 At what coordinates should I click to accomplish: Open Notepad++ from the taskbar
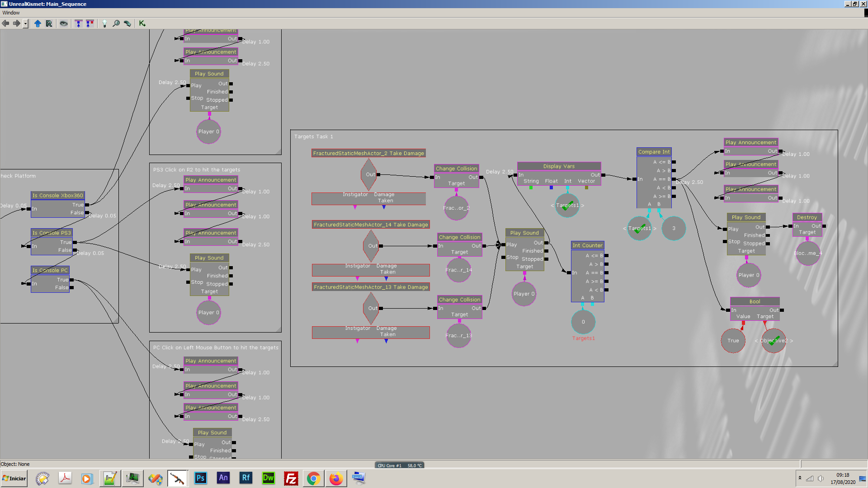coord(110,478)
